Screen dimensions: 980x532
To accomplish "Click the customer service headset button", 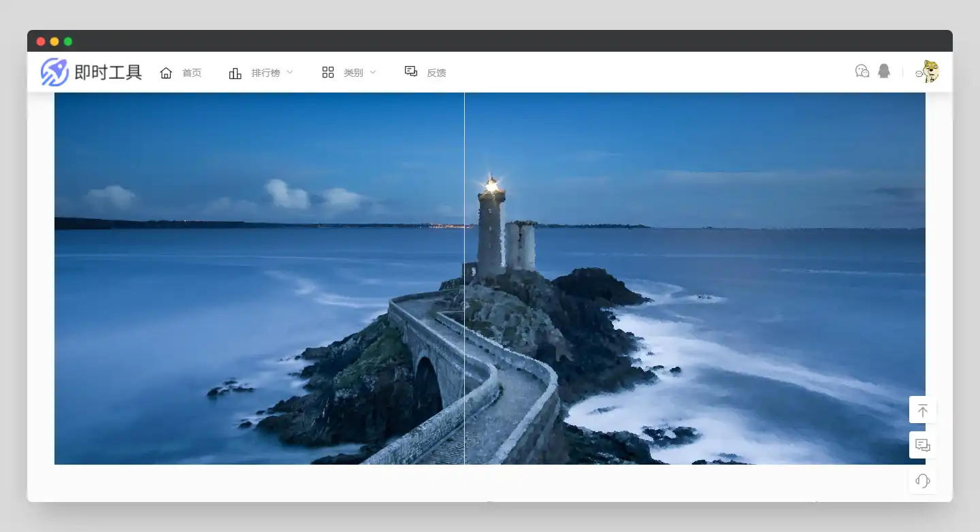I will 923,481.
